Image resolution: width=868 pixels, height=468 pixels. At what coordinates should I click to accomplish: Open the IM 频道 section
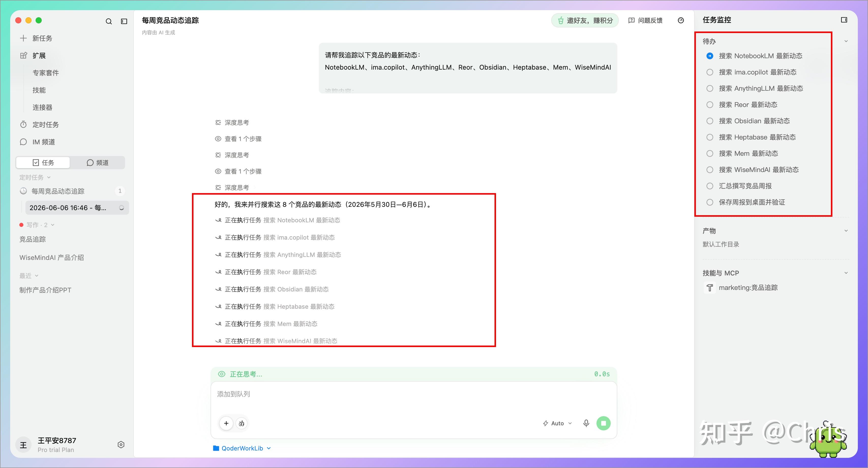point(37,142)
